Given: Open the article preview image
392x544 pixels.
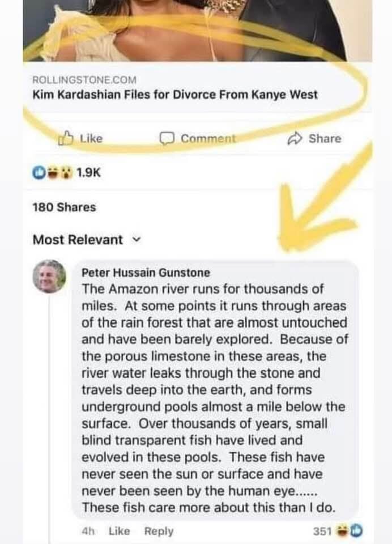Looking at the screenshot, I should [197, 31].
